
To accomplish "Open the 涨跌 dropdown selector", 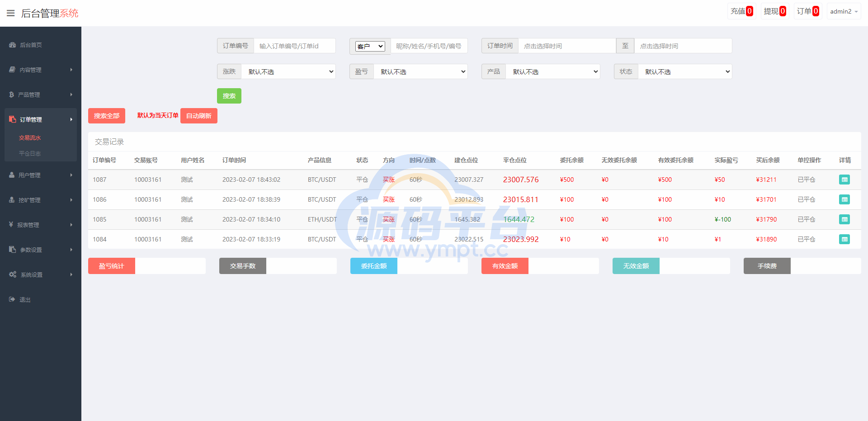I will (x=288, y=71).
